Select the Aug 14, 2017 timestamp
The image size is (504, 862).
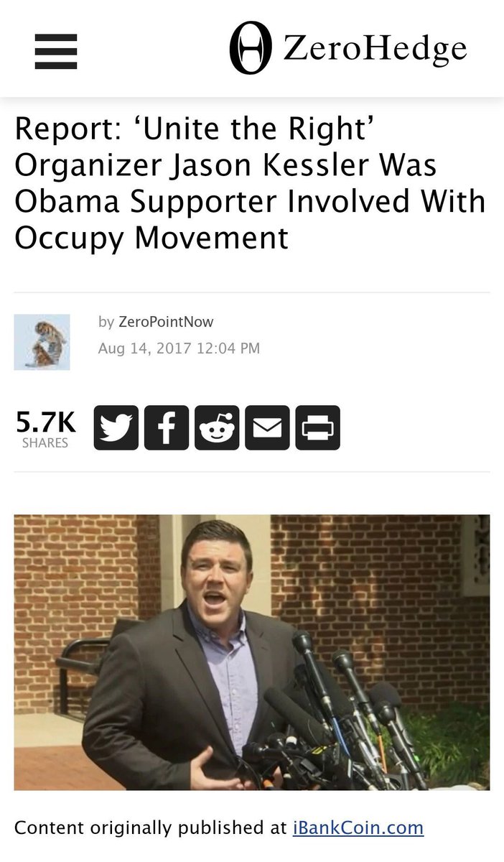[179, 348]
